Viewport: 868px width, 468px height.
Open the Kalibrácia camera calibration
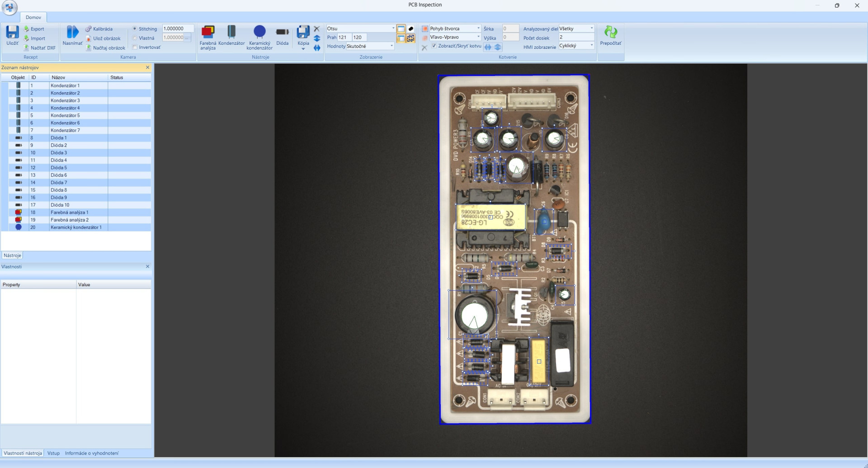point(99,29)
